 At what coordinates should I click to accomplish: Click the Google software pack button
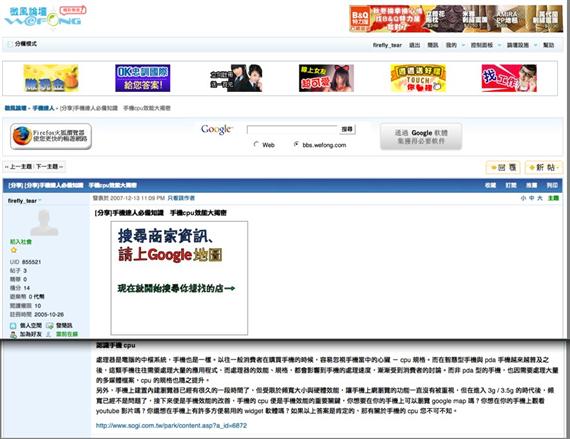pos(421,136)
